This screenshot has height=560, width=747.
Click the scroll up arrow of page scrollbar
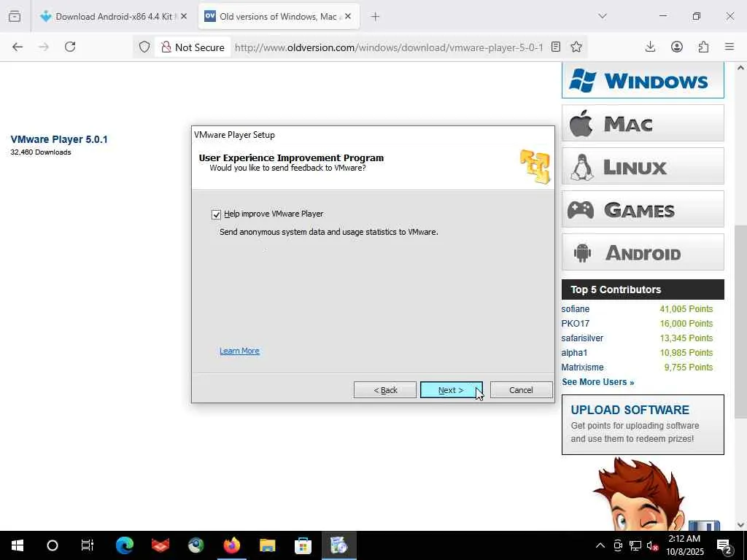[x=740, y=68]
